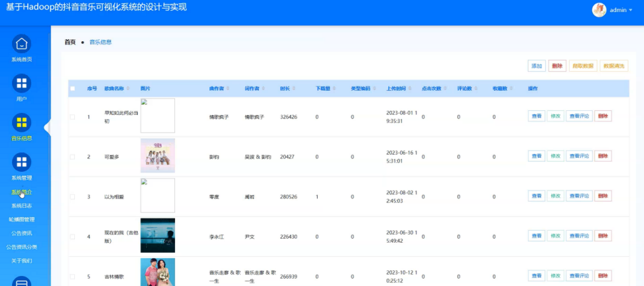Open 关于我们 in the sidebar submenu

click(x=22, y=260)
